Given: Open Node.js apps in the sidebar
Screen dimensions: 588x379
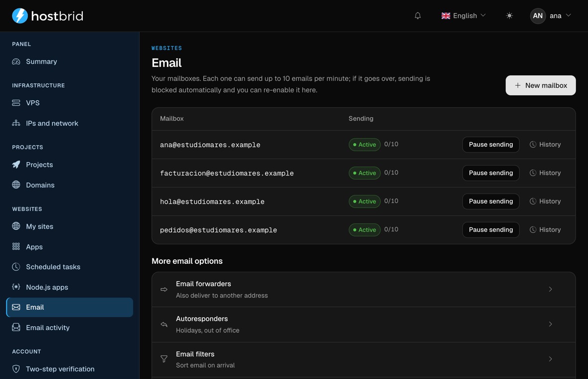Looking at the screenshot, I should click(70, 287).
